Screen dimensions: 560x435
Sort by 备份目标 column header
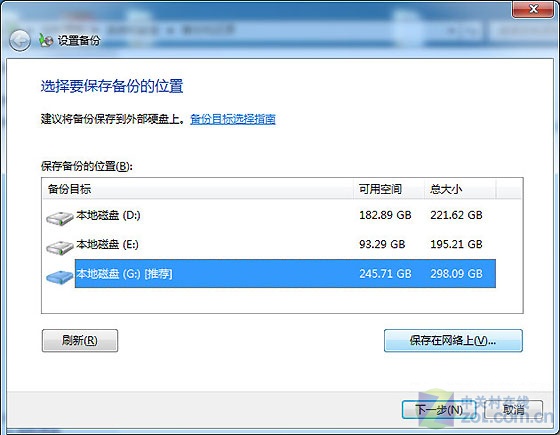(198, 189)
